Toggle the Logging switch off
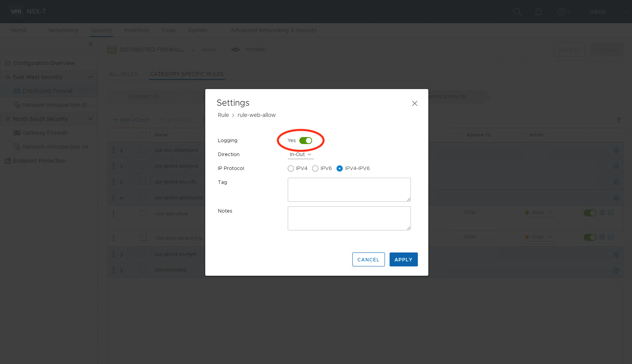632x364 pixels. (x=306, y=141)
